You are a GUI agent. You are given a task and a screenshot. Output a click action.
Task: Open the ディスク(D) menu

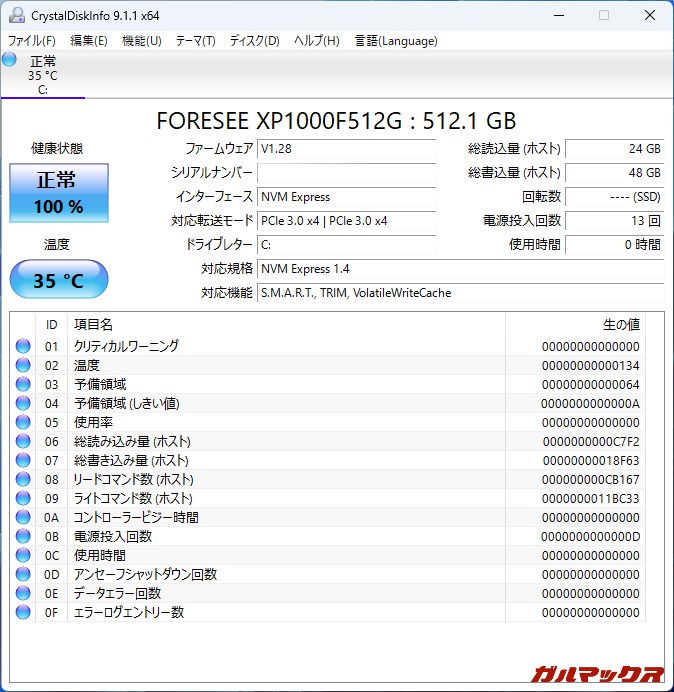coord(254,41)
